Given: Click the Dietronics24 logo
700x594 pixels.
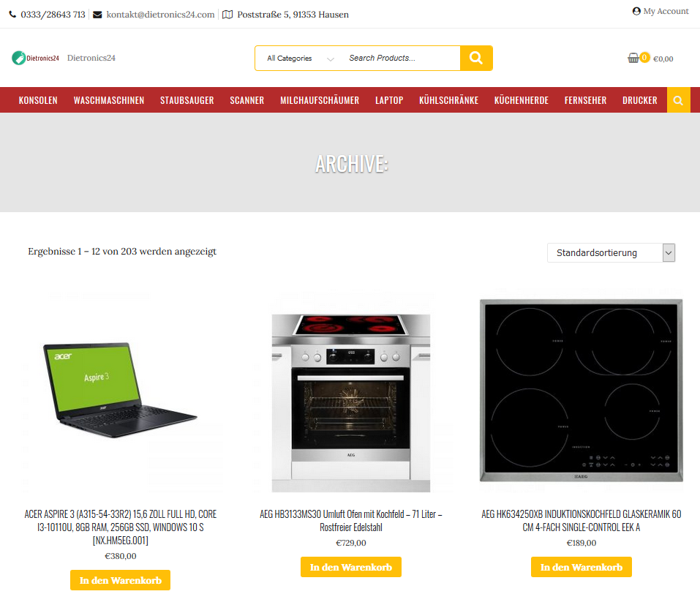Looking at the screenshot, I should pyautogui.click(x=36, y=58).
